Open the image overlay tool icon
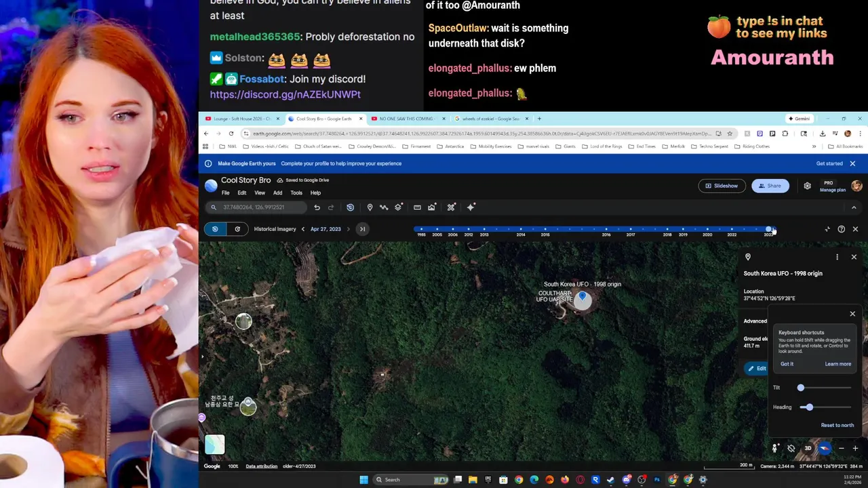Image resolution: width=868 pixels, height=488 pixels. pyautogui.click(x=431, y=207)
